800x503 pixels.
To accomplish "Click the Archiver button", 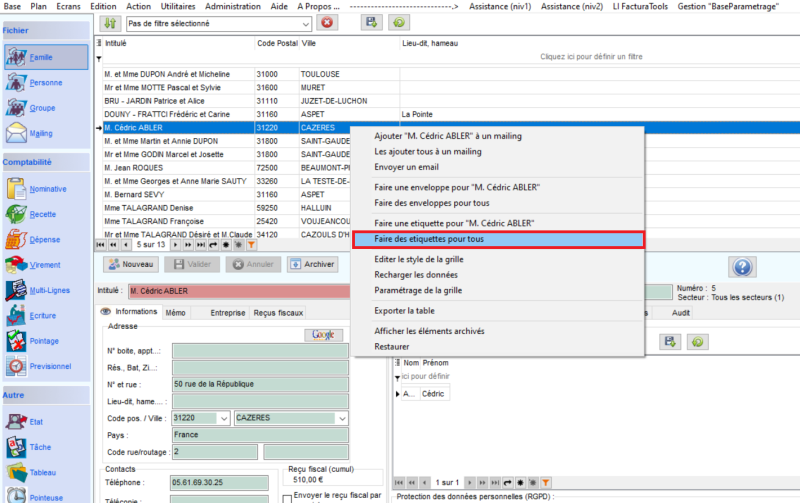I will point(312,264).
